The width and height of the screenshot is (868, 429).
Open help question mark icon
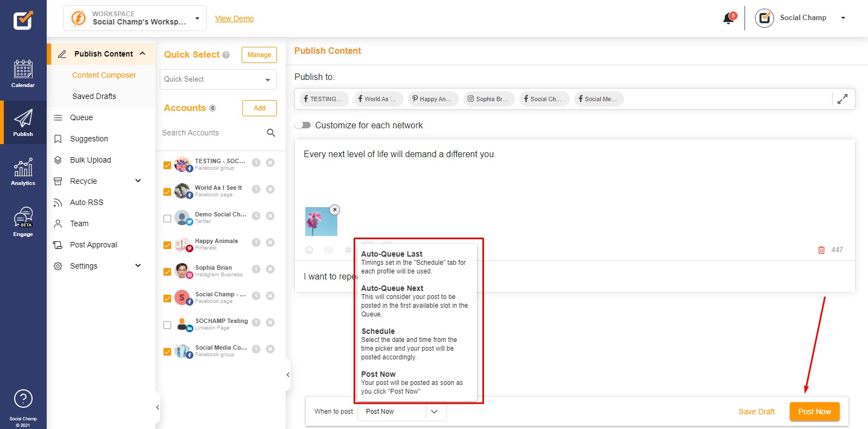[23, 399]
